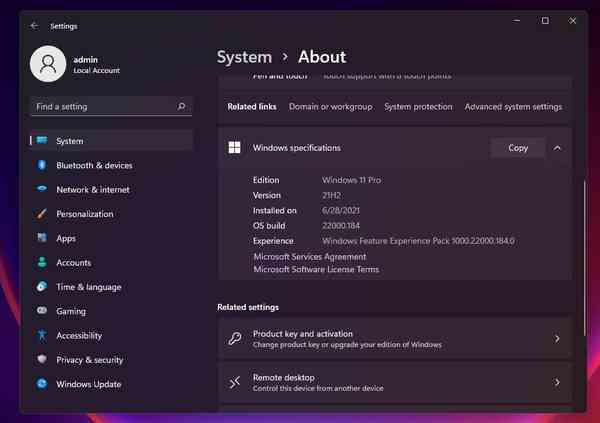Open Network & internet settings
This screenshot has height=423, width=600.
(92, 190)
